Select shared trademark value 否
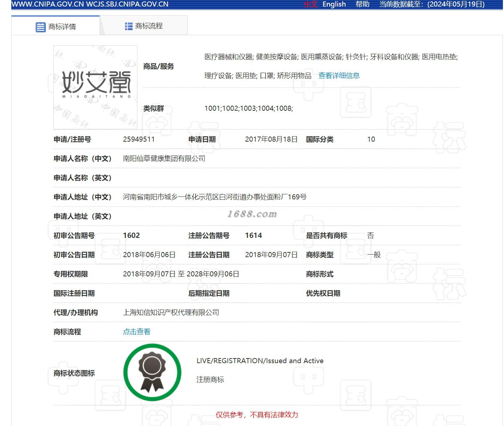Viewport: 504px width, 426px height. [x=371, y=235]
